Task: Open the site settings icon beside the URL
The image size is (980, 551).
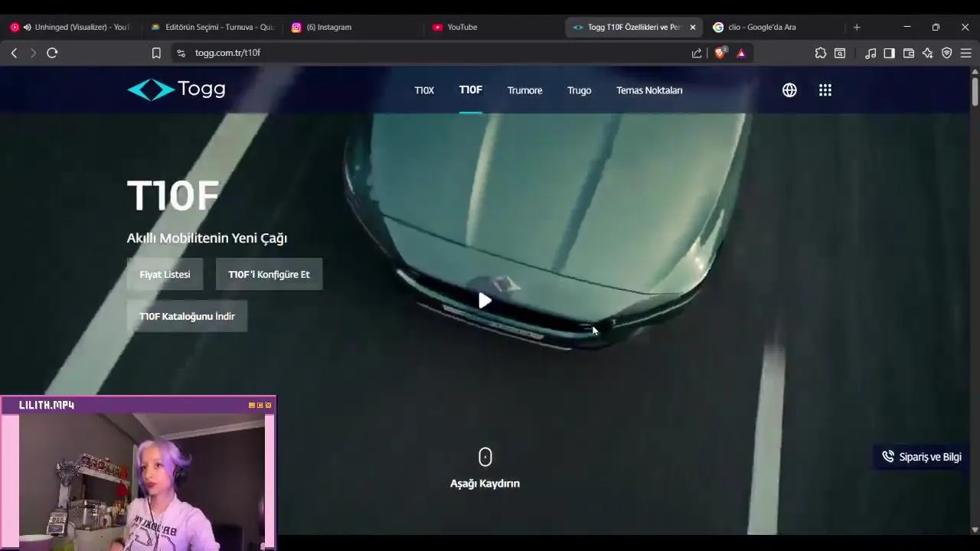Action: (x=181, y=53)
